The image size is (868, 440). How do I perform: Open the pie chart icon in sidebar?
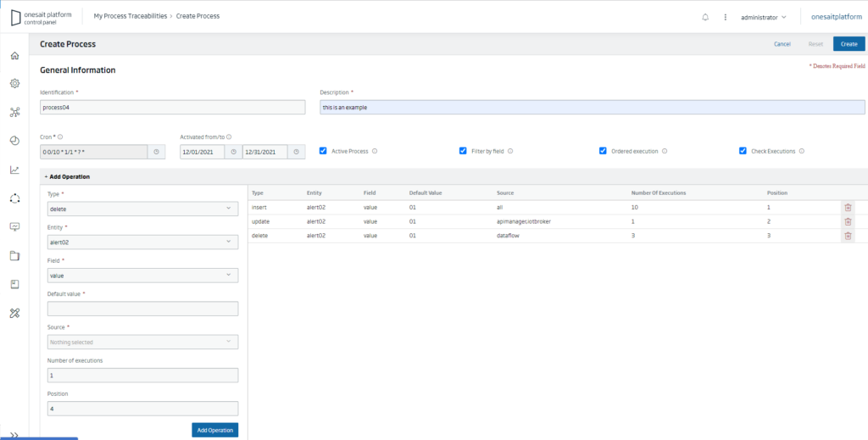(x=15, y=141)
